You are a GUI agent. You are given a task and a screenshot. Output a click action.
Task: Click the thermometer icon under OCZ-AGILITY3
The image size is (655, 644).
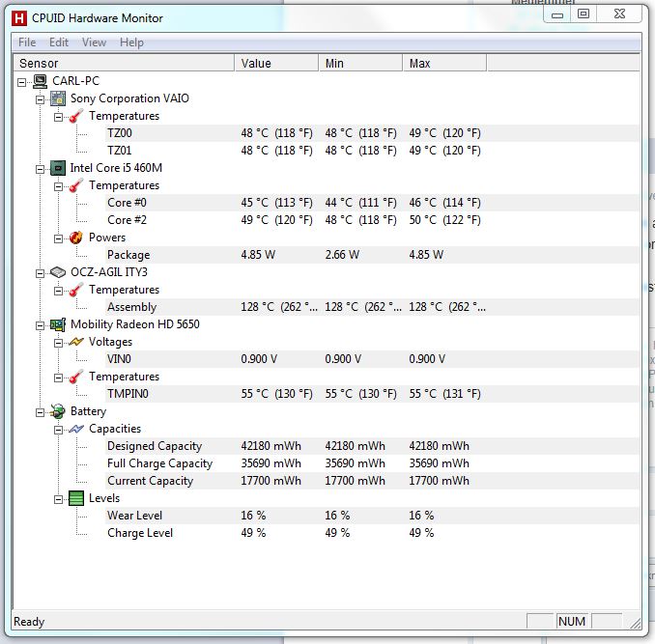pos(76,290)
